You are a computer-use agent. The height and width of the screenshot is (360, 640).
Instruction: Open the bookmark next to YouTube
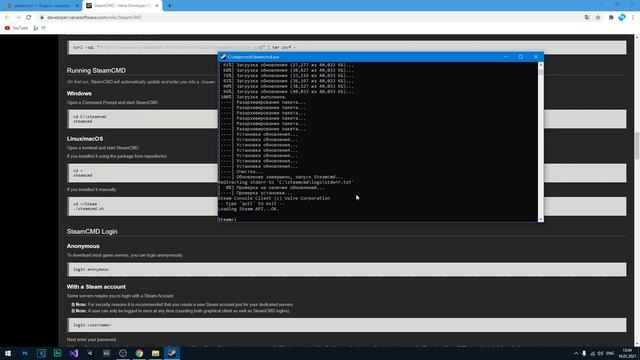[40, 28]
